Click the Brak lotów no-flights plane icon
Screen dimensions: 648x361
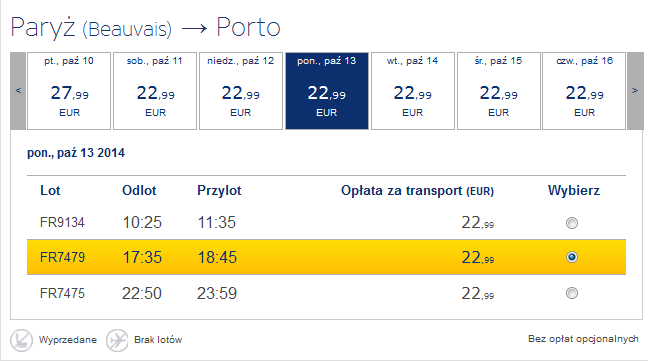click(x=117, y=340)
